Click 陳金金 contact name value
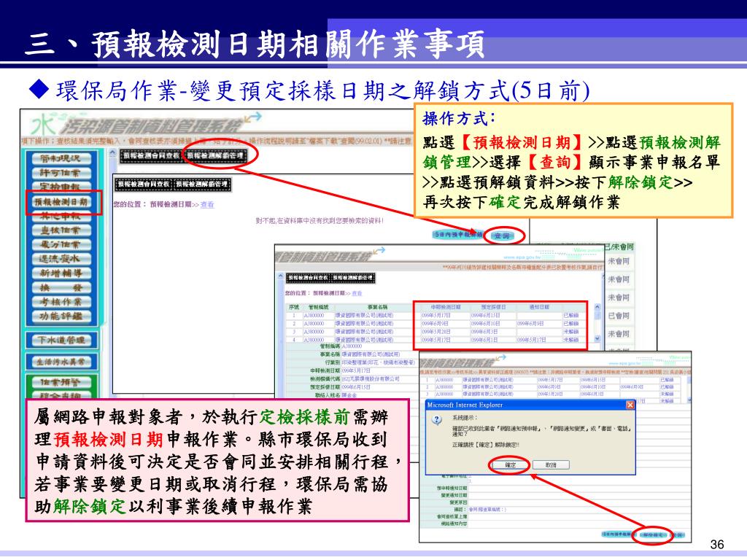 349,395
